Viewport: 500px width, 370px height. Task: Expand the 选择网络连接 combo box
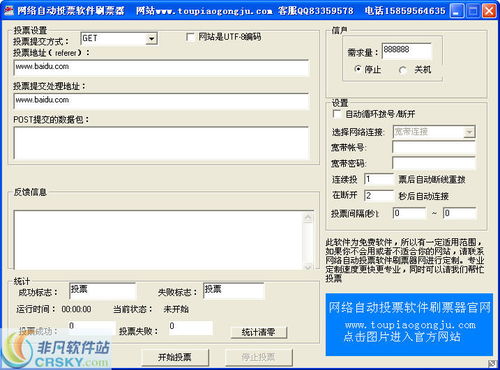tap(469, 132)
